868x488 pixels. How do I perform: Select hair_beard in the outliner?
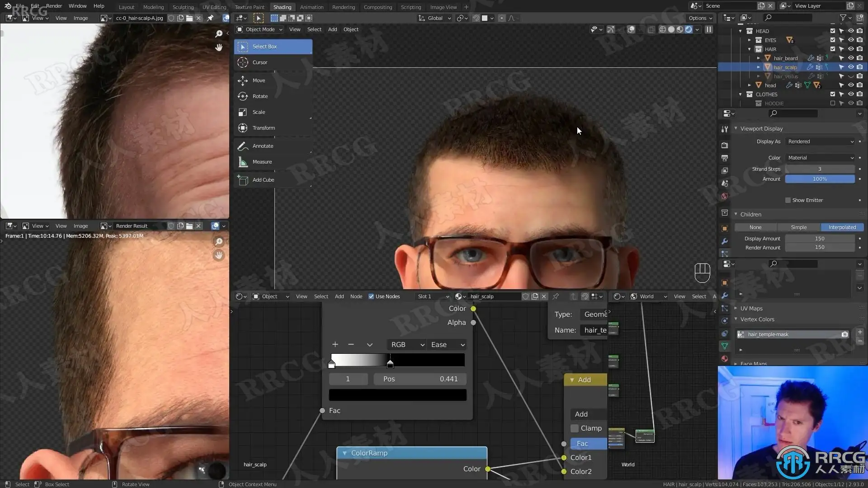tap(785, 58)
